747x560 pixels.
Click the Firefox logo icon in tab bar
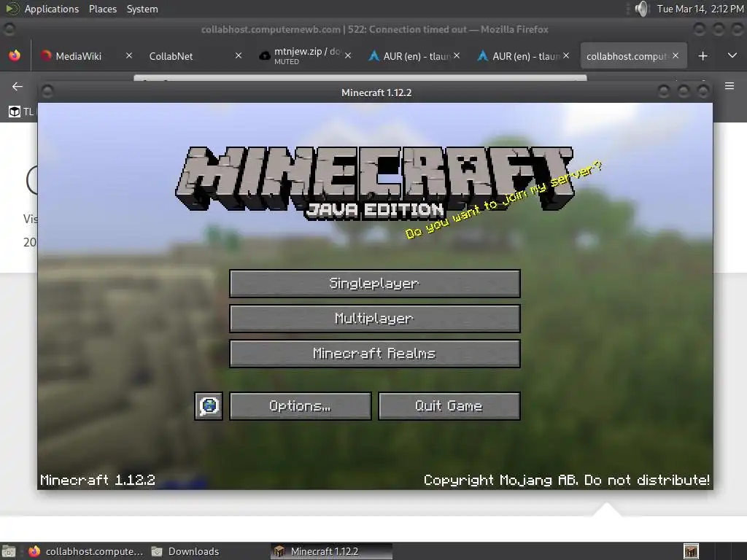[x=15, y=55]
